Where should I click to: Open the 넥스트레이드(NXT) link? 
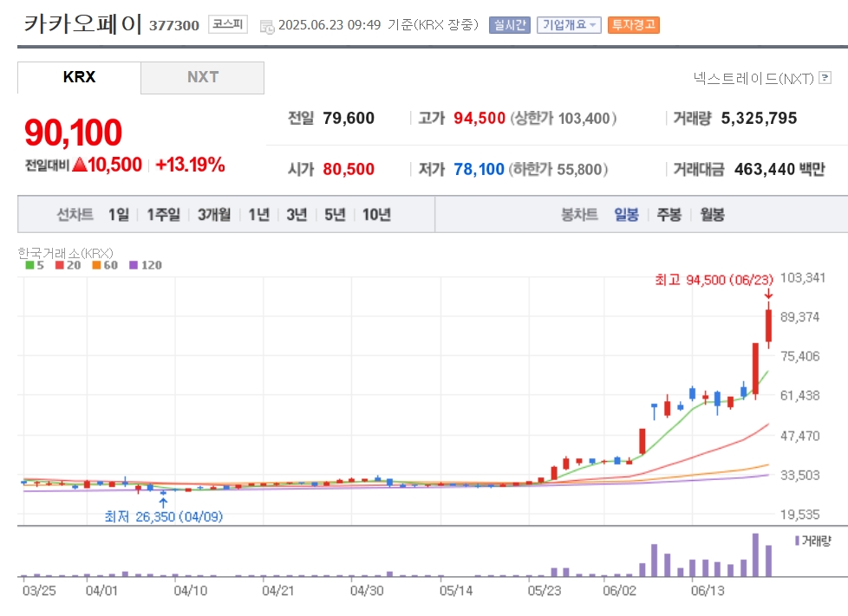[753, 78]
